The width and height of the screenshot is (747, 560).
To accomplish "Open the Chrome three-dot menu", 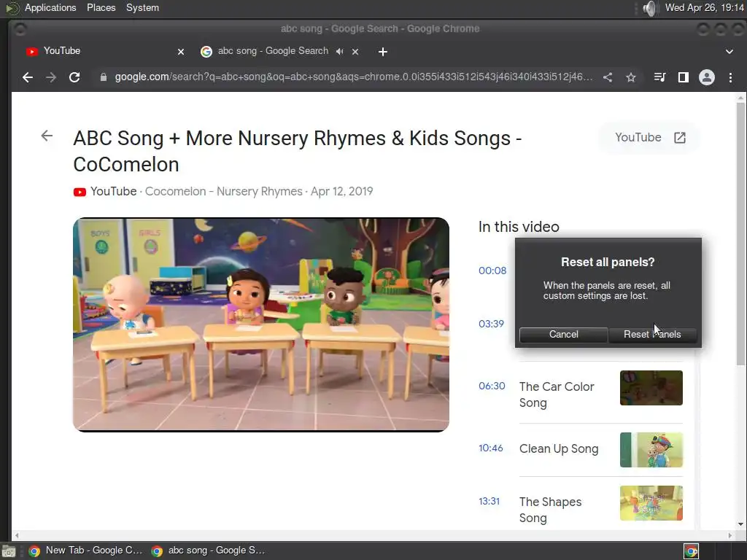I will [730, 77].
